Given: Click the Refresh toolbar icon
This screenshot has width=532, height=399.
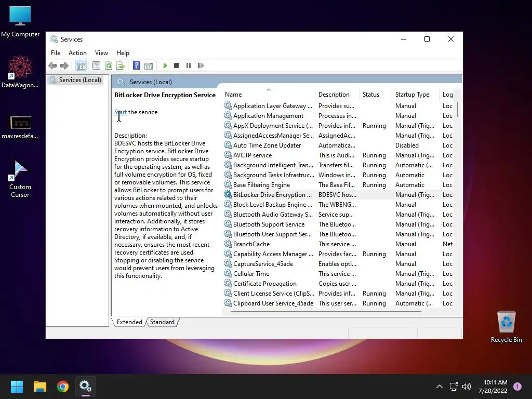Looking at the screenshot, I should coord(109,65).
